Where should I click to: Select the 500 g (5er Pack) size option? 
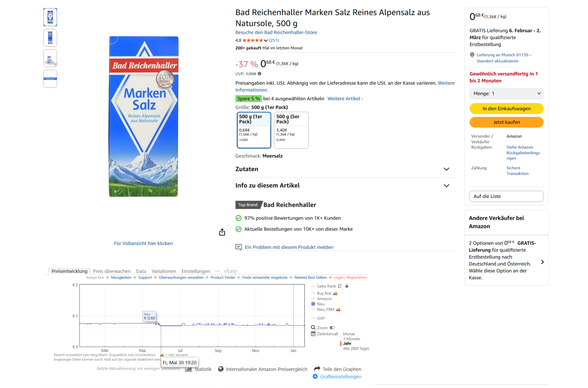click(x=291, y=130)
